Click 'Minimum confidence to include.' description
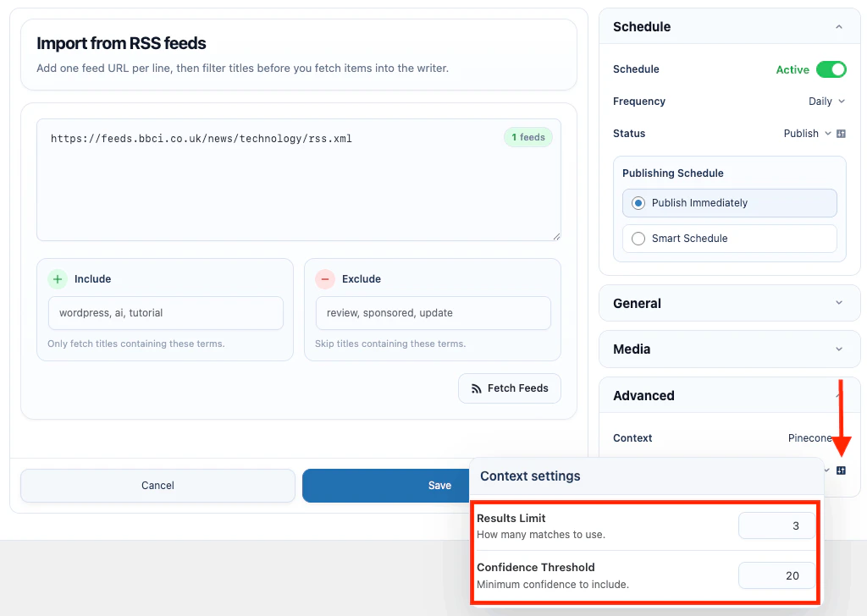 click(553, 585)
